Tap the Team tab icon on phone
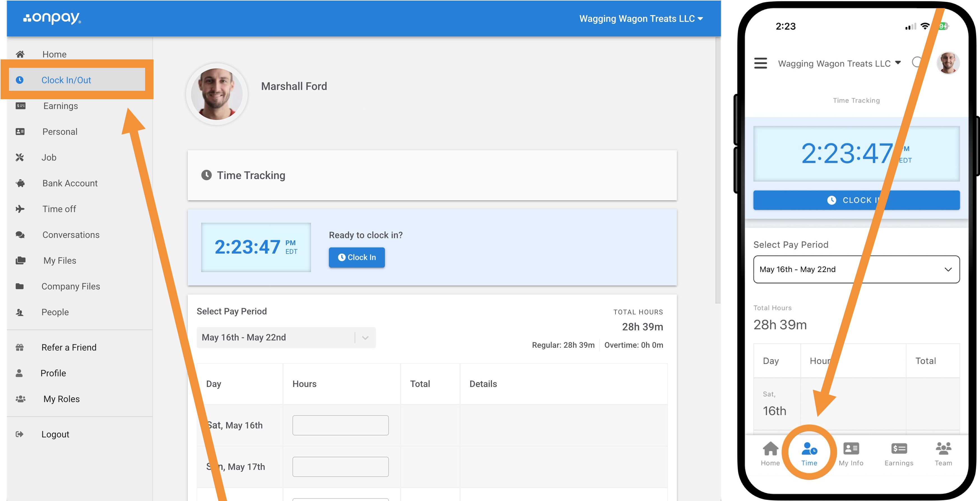The height and width of the screenshot is (501, 980). tap(944, 449)
